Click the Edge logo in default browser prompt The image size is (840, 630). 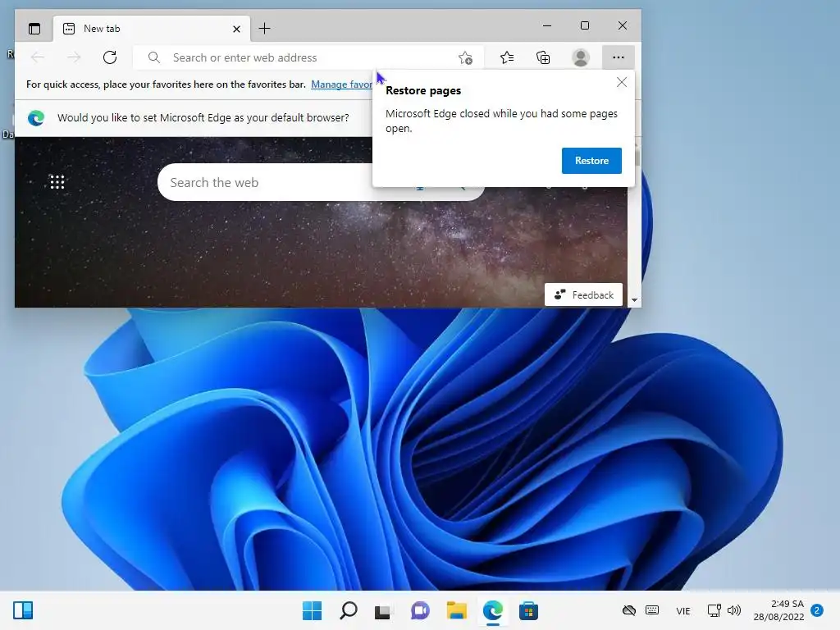pyautogui.click(x=36, y=118)
